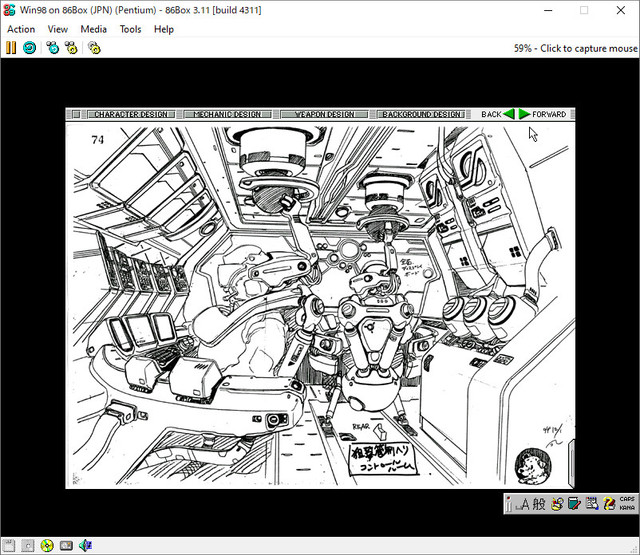Click the cyan hard reset icon
Viewport: 640px width, 555px height.
(x=29, y=48)
